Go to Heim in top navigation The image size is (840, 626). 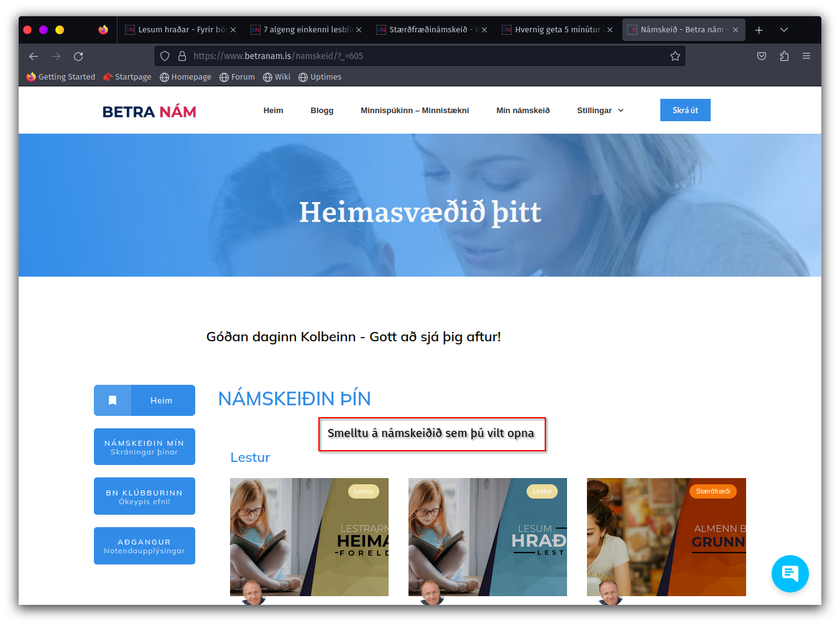273,111
